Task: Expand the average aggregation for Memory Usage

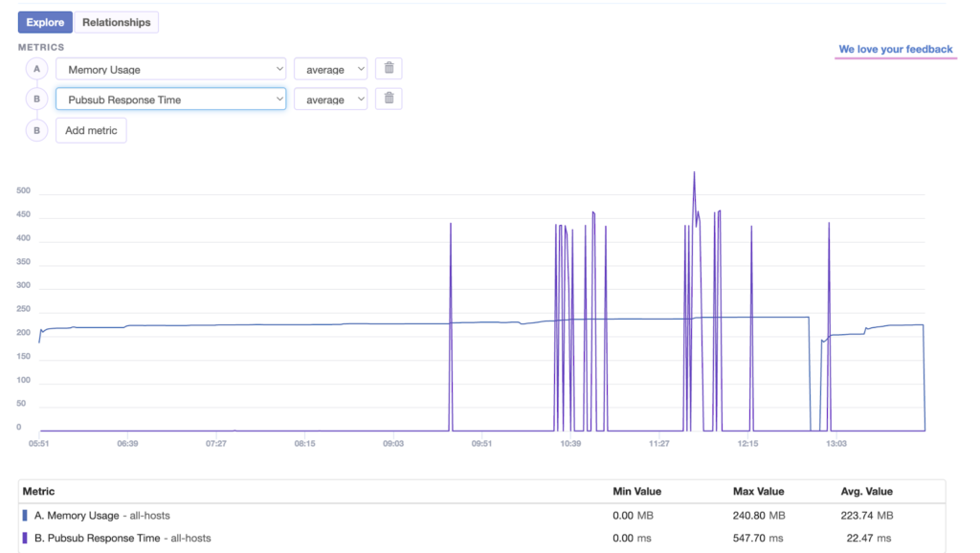Action: (x=330, y=69)
